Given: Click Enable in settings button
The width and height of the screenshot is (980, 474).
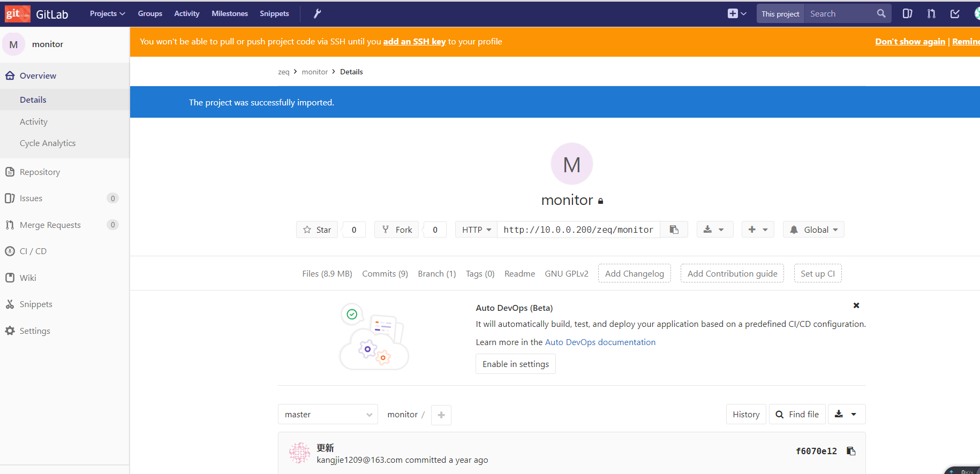Looking at the screenshot, I should click(516, 364).
